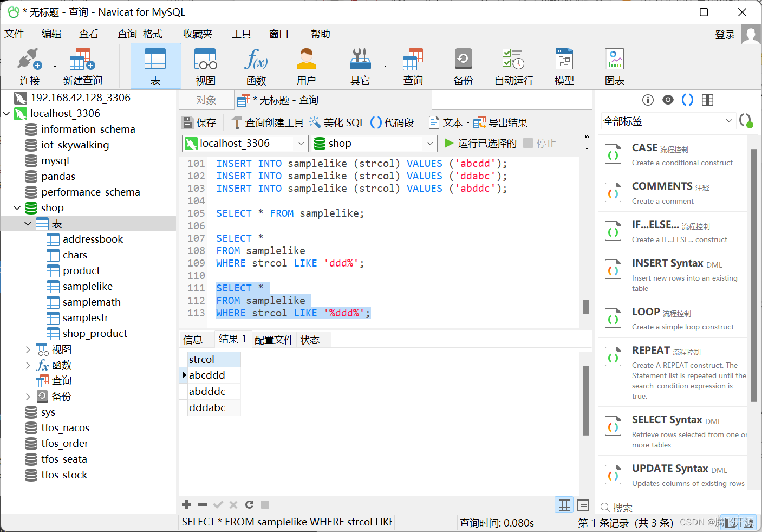Open the Query Builder (查询创建工具)
Viewport: 762px width, 532px height.
point(268,122)
